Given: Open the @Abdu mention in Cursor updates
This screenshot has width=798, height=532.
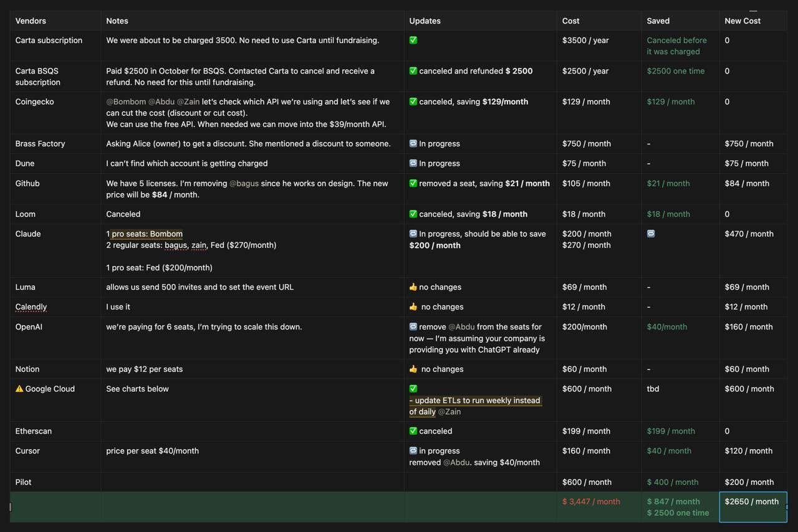Looking at the screenshot, I should coord(456,462).
